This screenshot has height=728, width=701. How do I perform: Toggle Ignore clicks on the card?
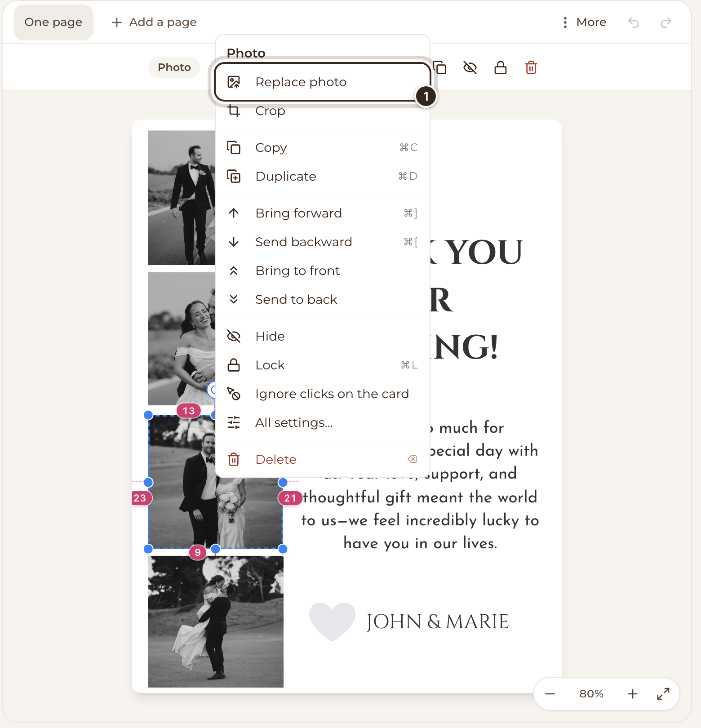pos(322,394)
